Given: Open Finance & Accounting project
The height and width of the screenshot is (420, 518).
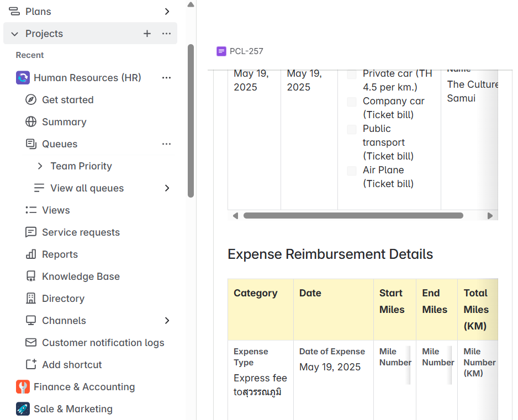Looking at the screenshot, I should click(84, 387).
